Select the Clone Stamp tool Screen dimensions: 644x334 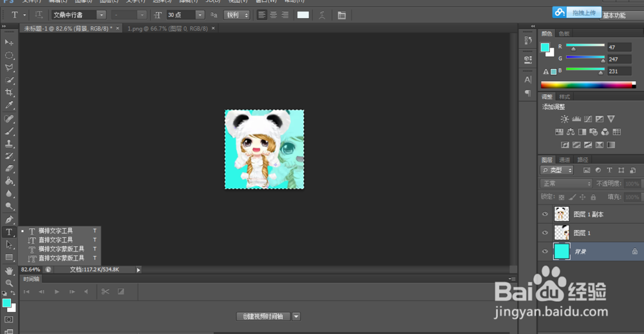9,144
